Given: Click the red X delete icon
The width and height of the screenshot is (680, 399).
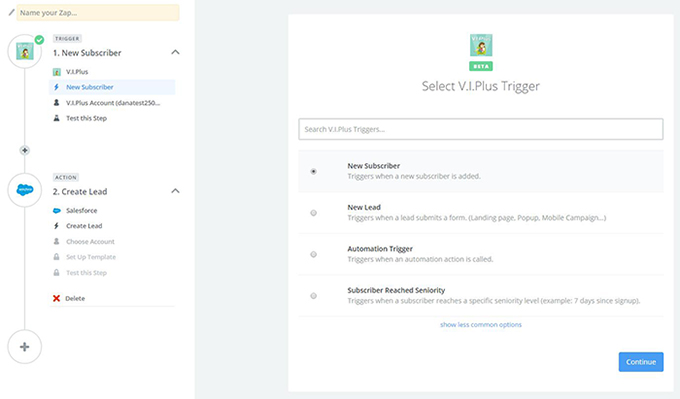Looking at the screenshot, I should [56, 298].
